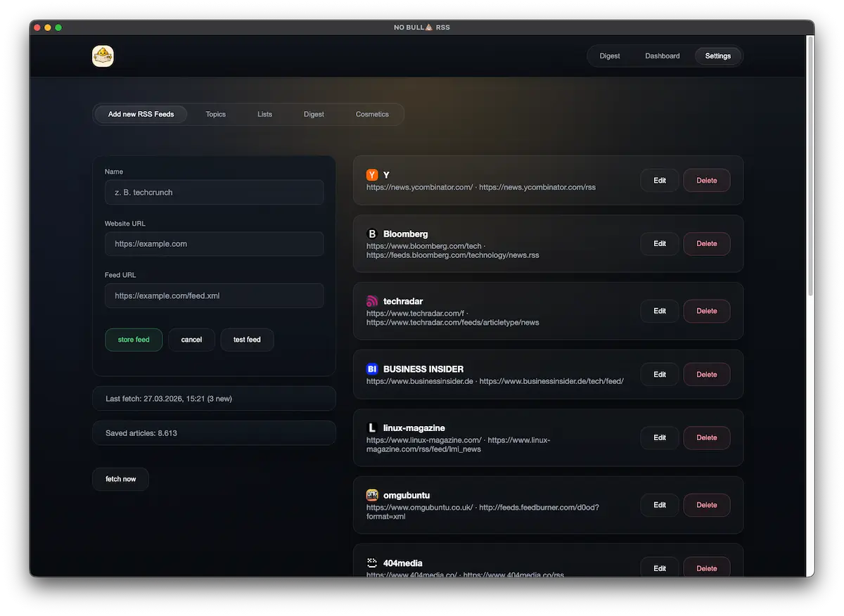
Task: Click the Y Combinator feed icon
Action: click(x=372, y=174)
